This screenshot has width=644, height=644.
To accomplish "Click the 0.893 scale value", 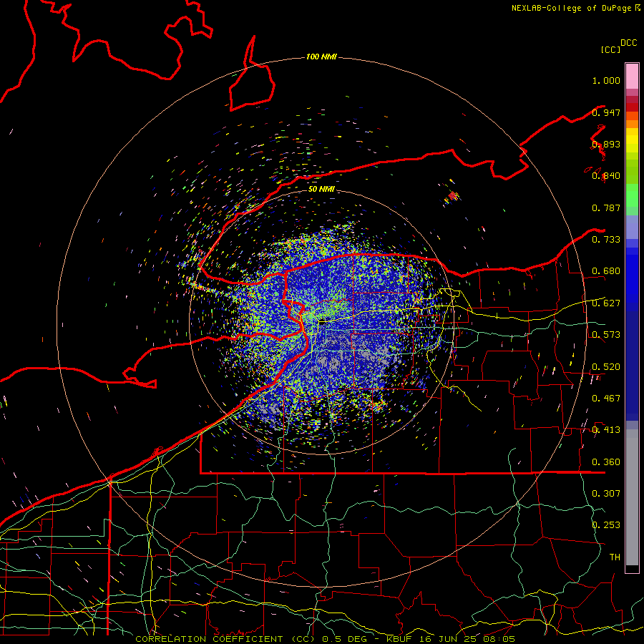I will (606, 144).
